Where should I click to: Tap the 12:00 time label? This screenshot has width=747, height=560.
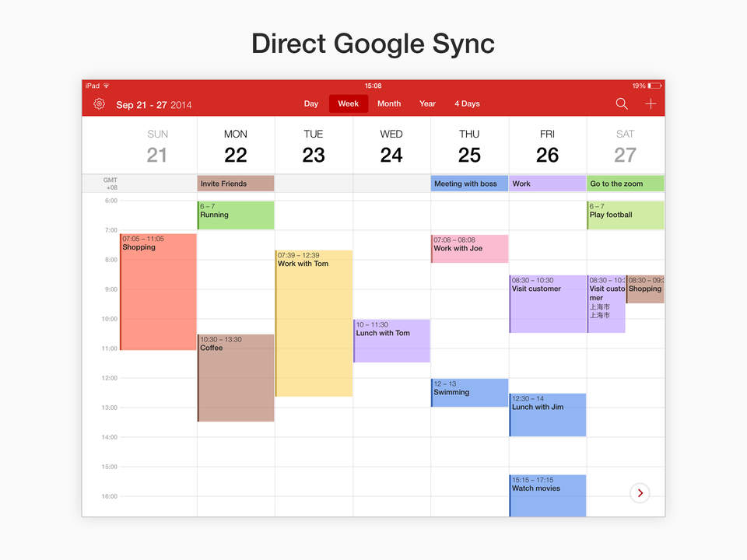coord(110,378)
